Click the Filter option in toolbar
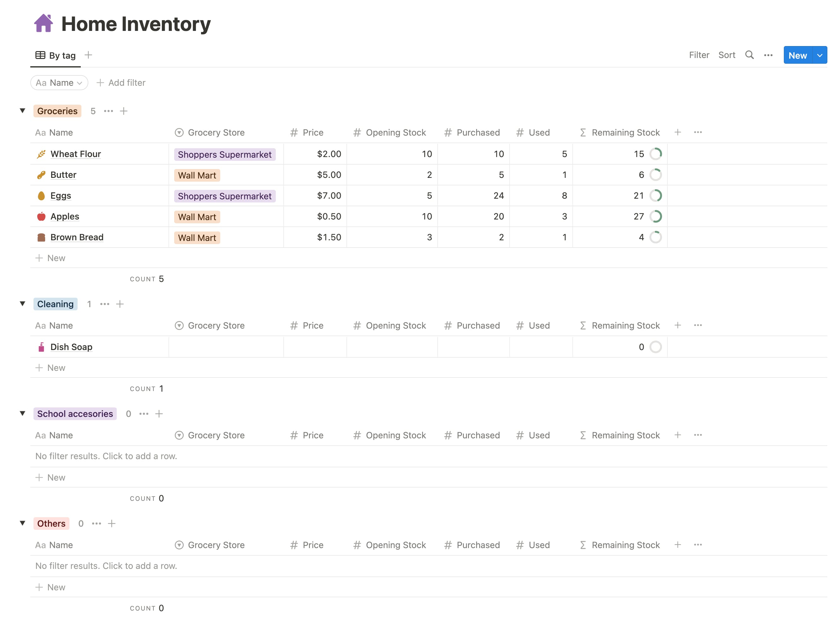The width and height of the screenshot is (840, 620). (x=699, y=56)
